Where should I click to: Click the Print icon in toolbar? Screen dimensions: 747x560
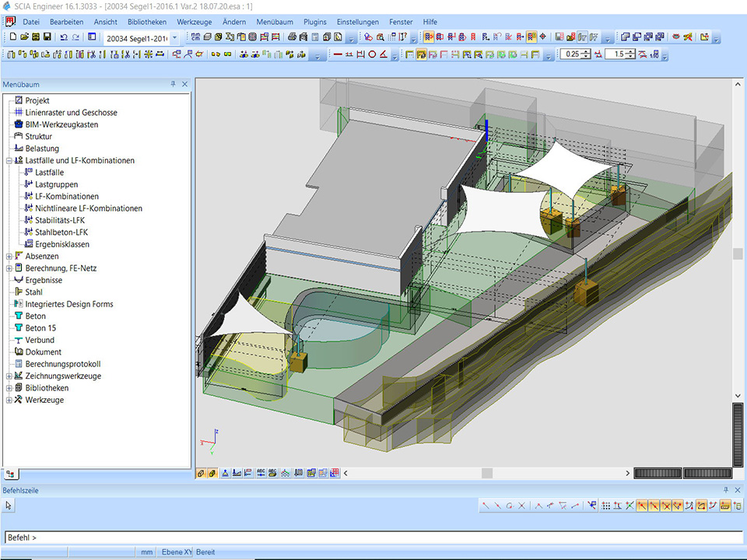coord(291,37)
